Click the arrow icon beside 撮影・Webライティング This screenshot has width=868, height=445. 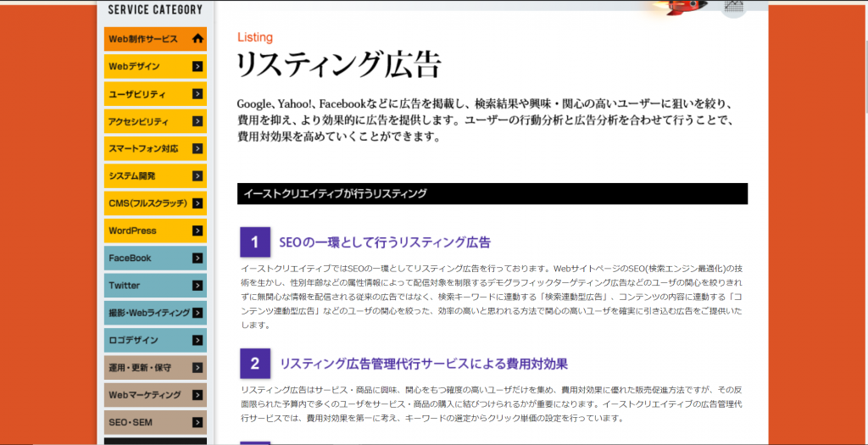pos(198,314)
